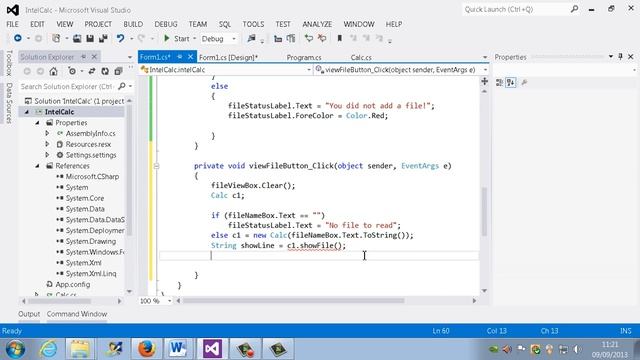Click the Solution Explorer search magnifier icon
640x360 pixels.
[122, 86]
